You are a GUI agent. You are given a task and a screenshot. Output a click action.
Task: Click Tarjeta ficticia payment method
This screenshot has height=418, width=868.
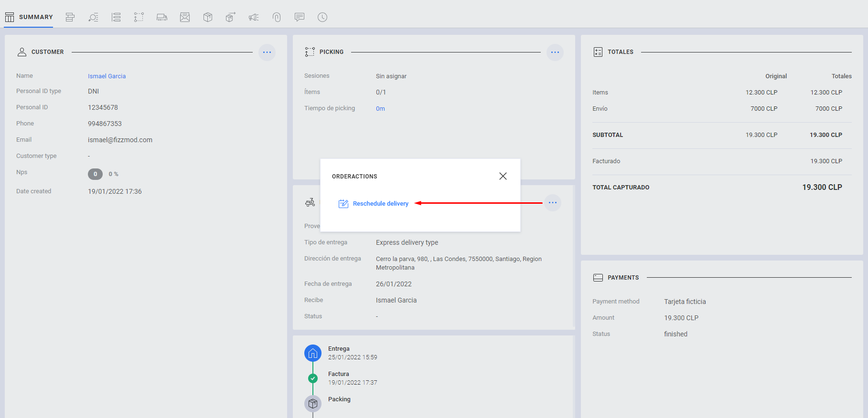tap(685, 302)
